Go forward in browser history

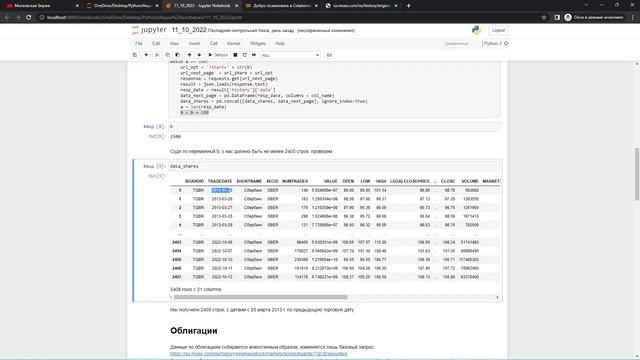point(18,18)
